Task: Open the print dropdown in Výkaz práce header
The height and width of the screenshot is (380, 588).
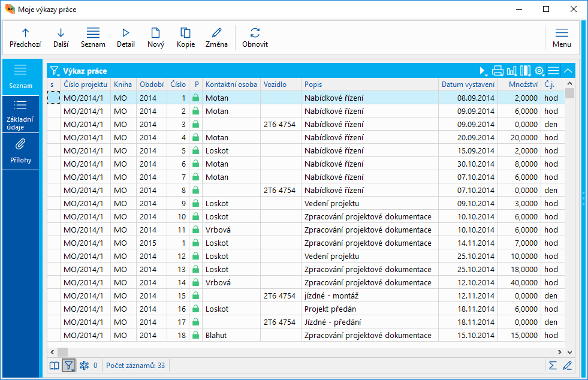Action: tap(497, 71)
